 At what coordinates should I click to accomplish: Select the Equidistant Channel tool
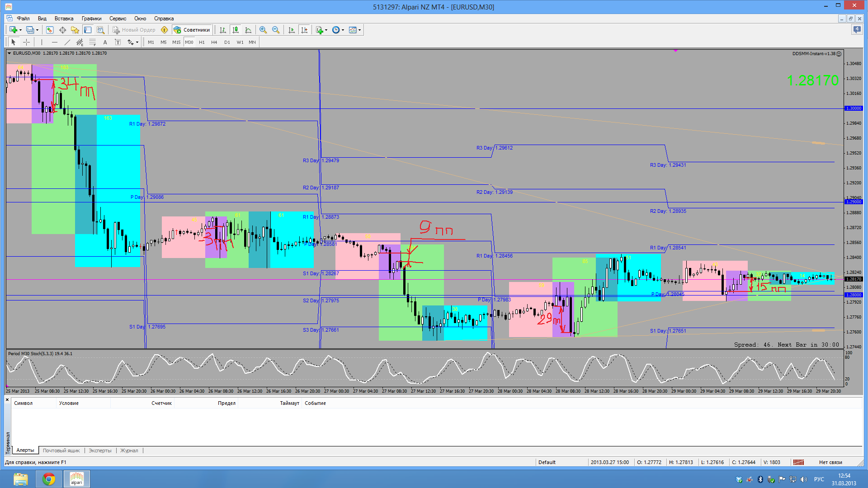coord(80,42)
